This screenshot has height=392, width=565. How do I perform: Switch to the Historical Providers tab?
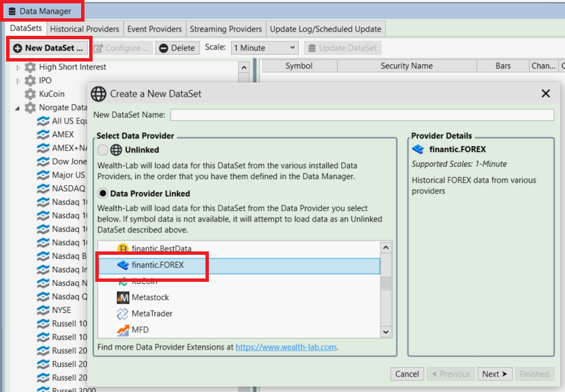[84, 29]
